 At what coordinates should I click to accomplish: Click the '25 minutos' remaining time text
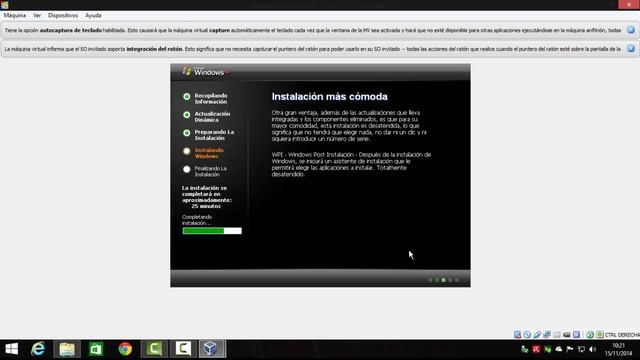tap(206, 206)
